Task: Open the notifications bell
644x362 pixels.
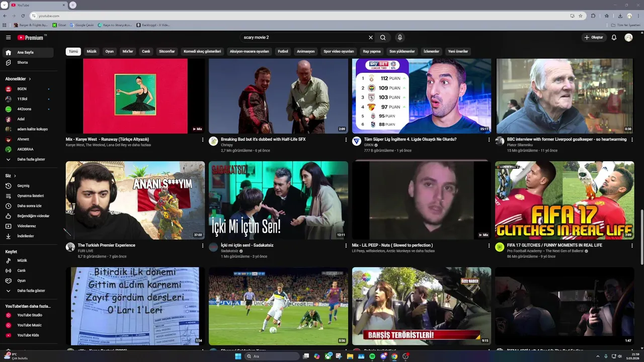Action: (x=614, y=38)
